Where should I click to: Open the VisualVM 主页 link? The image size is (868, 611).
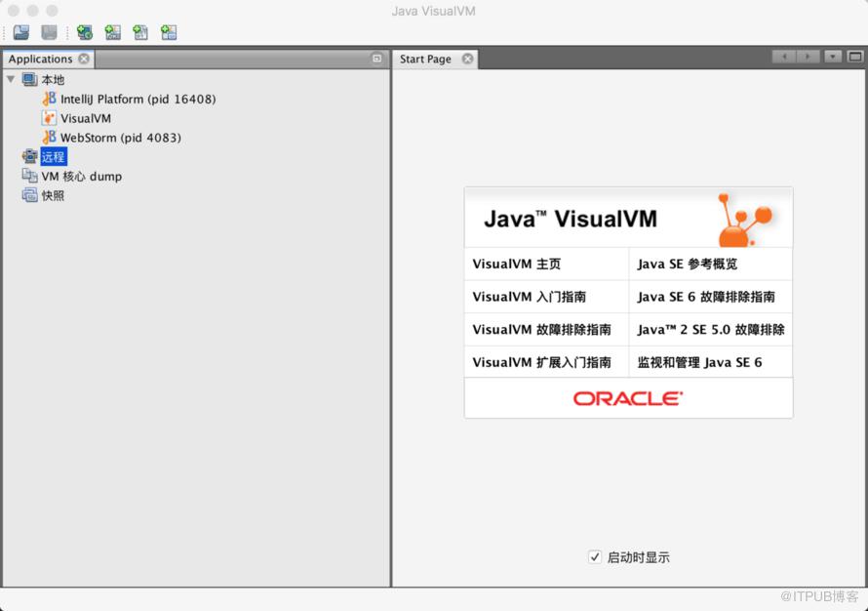tap(517, 264)
